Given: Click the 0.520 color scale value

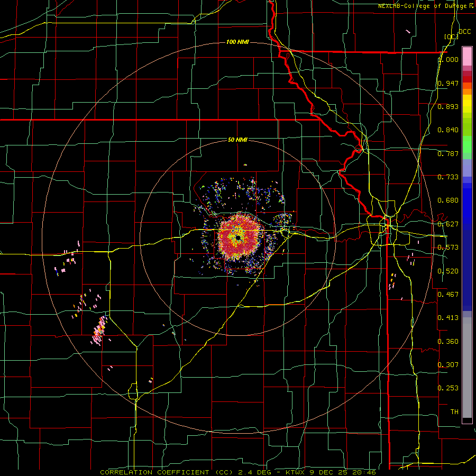Looking at the screenshot, I should tap(448, 271).
